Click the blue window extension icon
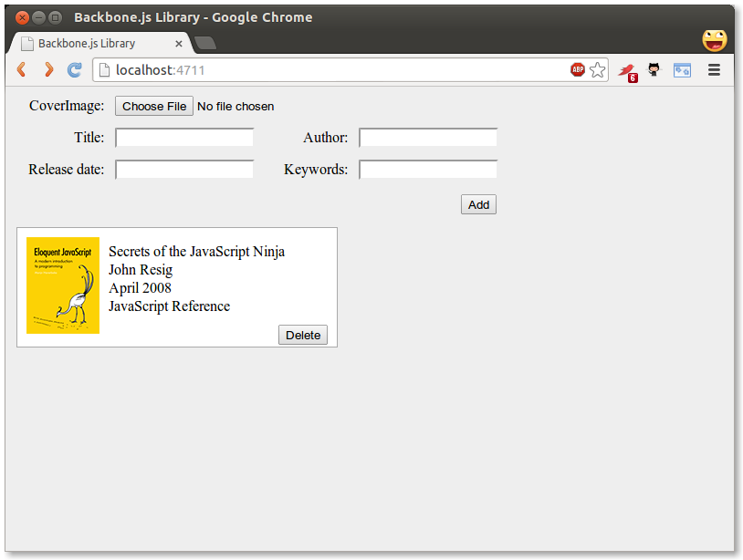Image resolution: width=743 pixels, height=560 pixels. point(682,70)
